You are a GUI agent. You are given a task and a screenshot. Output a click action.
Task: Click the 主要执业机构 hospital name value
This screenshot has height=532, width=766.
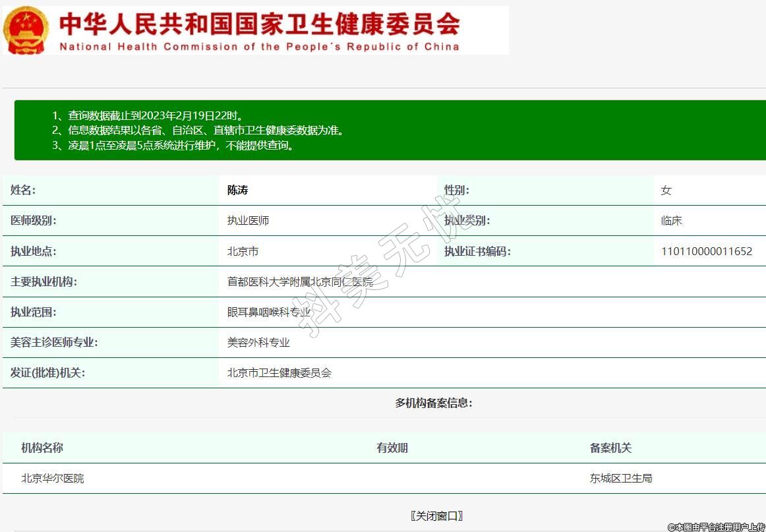(300, 281)
